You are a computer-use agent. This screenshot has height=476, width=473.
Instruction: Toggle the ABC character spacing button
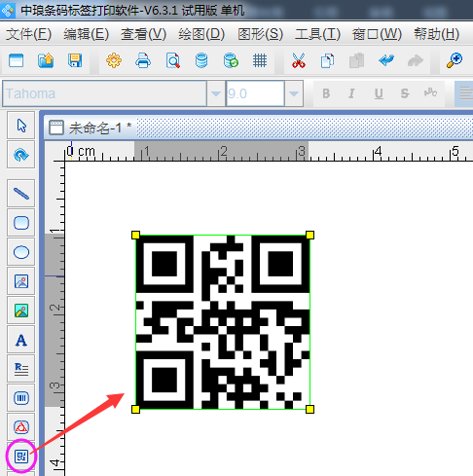pos(430,93)
